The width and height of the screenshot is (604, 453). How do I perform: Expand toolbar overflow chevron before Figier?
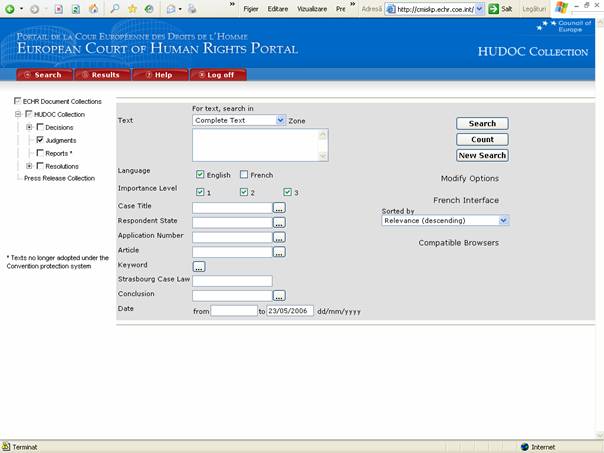click(232, 4)
